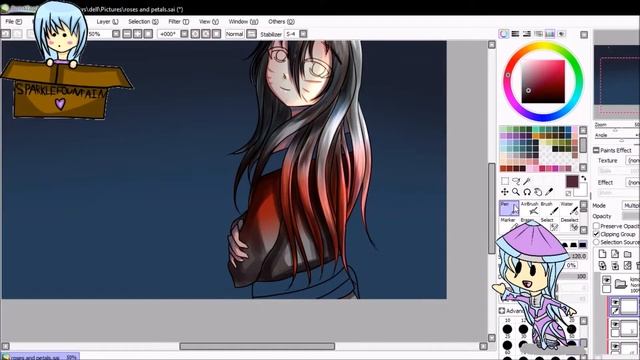Toggle visibility eye of the layer folder

(607, 280)
